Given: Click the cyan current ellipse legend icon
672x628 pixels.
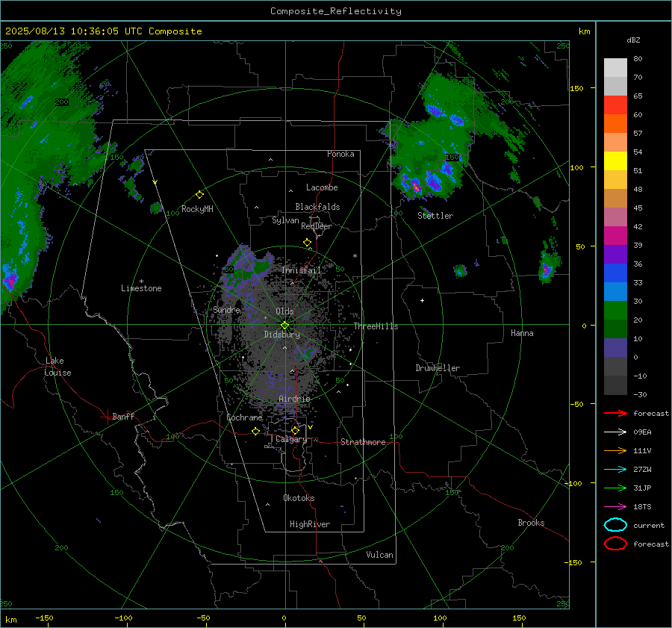Looking at the screenshot, I should click(x=615, y=525).
